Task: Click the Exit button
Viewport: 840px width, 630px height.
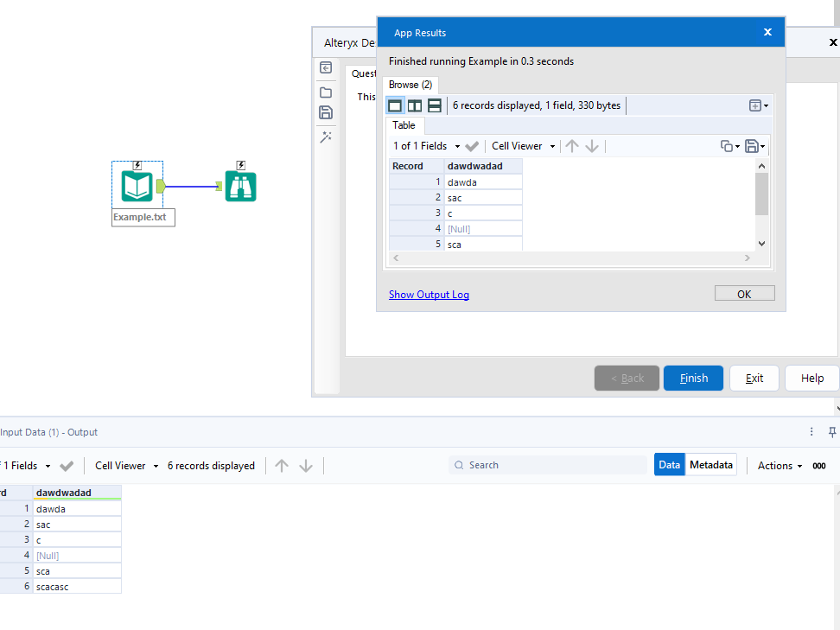Action: point(754,379)
